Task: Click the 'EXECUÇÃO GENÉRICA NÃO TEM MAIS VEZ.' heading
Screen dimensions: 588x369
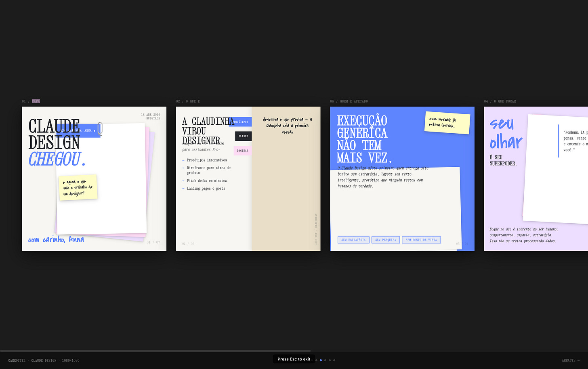Action: 364,139
